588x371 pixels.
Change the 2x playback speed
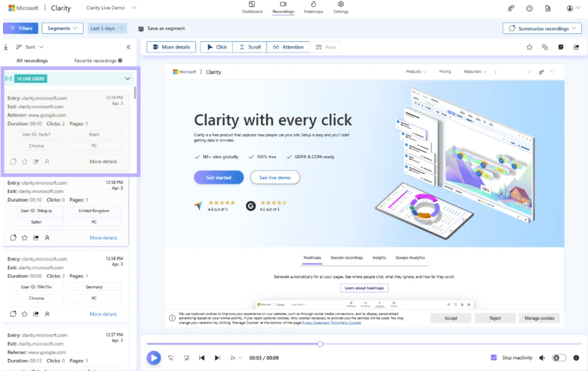click(236, 358)
